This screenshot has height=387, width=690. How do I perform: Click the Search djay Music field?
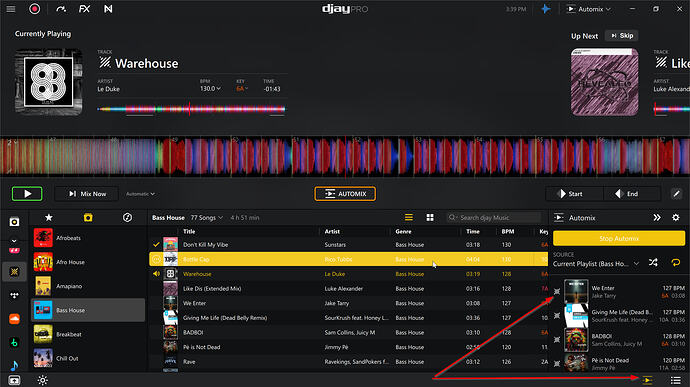click(x=494, y=217)
